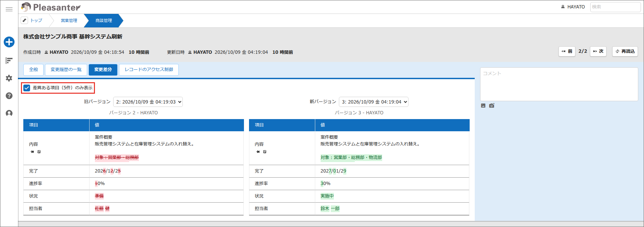This screenshot has width=644, height=227.
Task: Click 値 header in new version table
Action: [392, 125]
